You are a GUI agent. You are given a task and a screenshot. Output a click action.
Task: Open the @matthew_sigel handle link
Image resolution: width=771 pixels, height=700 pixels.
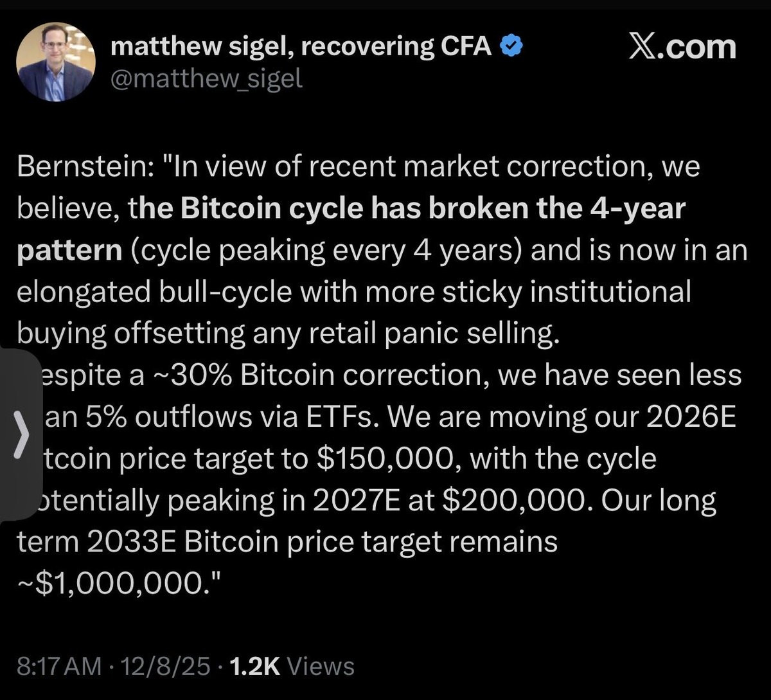click(x=206, y=80)
